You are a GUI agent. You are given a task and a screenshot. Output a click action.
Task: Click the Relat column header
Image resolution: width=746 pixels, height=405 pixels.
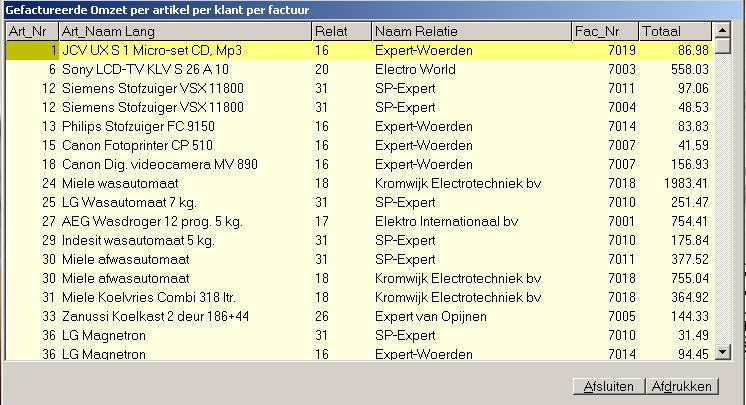tap(342, 31)
